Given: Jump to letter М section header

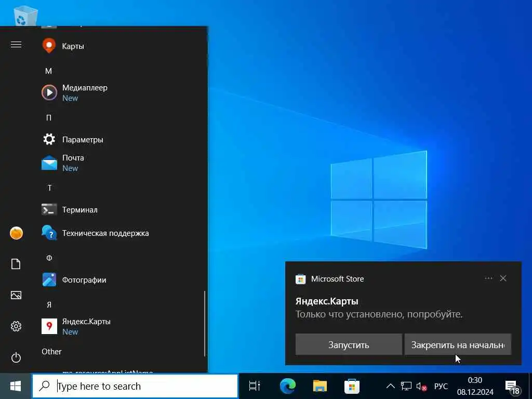Looking at the screenshot, I should (48, 71).
